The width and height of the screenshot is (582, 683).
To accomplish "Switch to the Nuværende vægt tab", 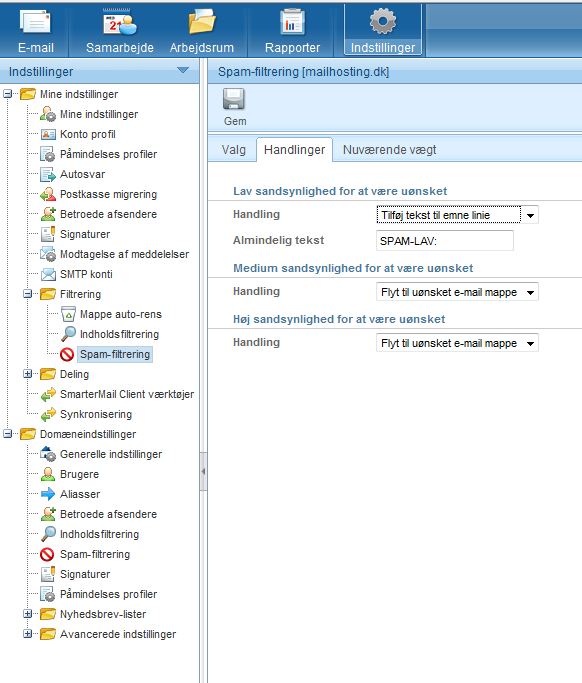I will pos(389,150).
